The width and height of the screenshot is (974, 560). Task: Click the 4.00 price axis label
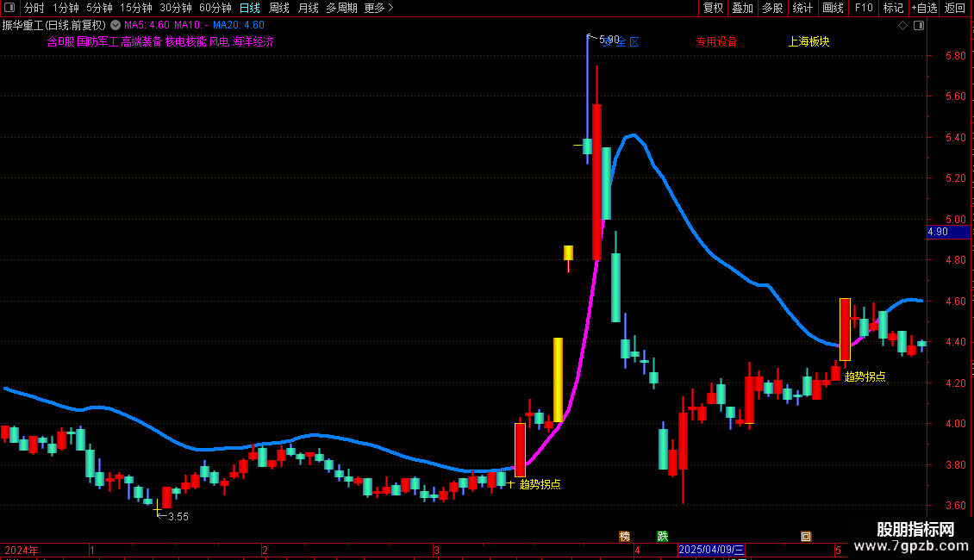(x=955, y=423)
